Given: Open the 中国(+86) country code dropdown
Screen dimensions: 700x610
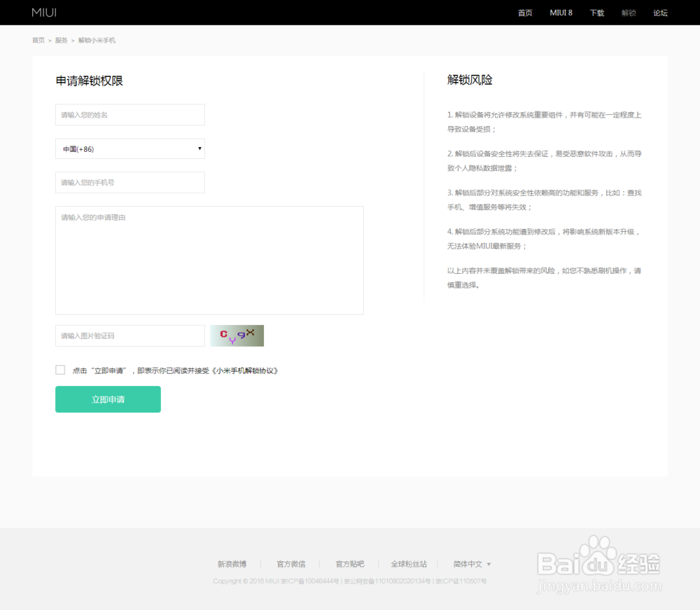Looking at the screenshot, I should 129,148.
